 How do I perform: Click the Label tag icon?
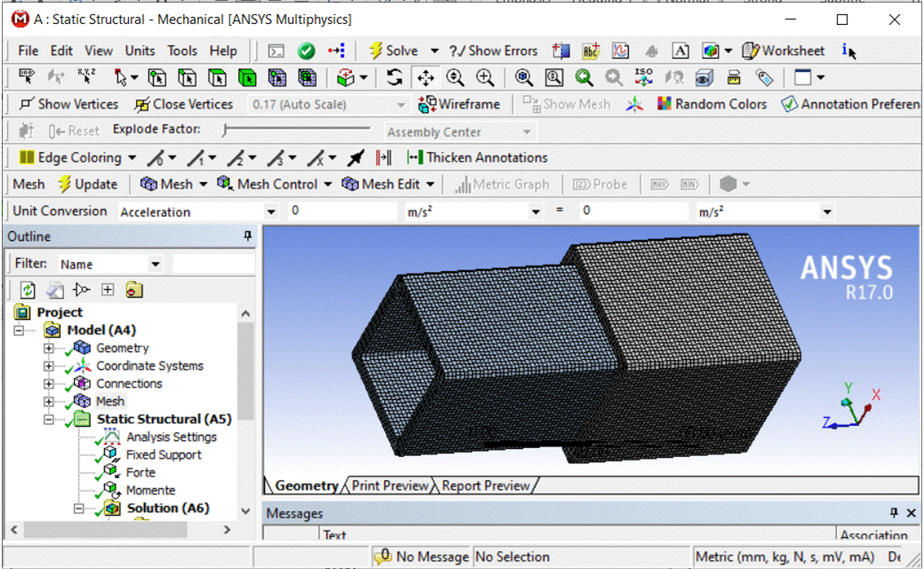(764, 77)
